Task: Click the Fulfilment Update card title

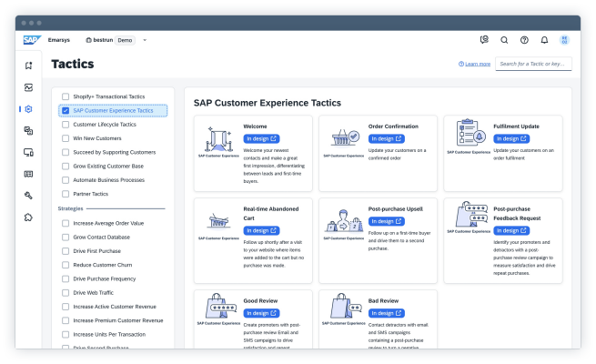Action: 516,126
